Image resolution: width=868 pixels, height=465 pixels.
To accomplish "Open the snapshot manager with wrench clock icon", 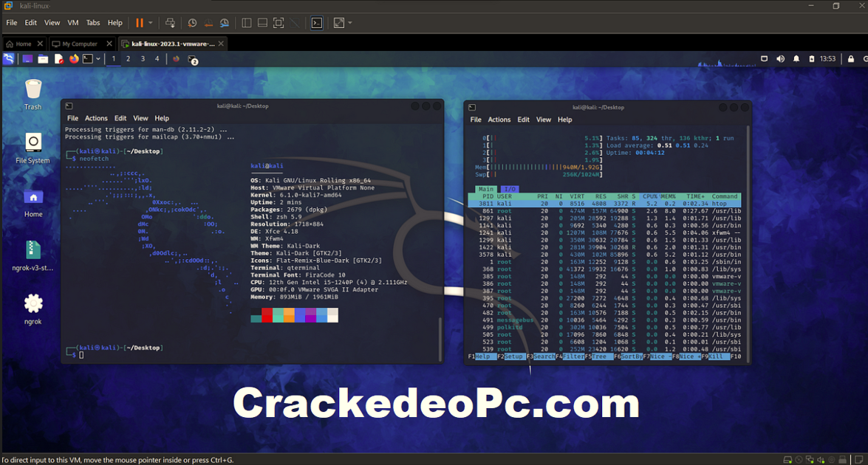I will [x=224, y=23].
